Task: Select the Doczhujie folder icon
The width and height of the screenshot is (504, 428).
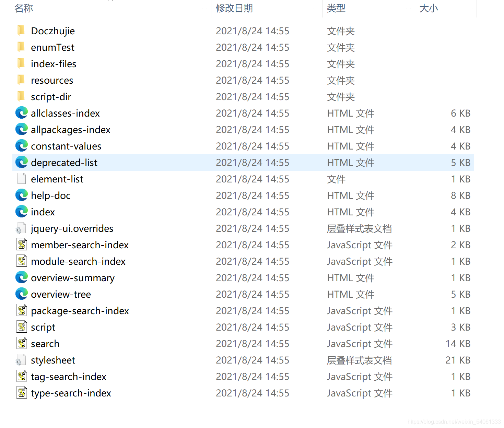Action: (21, 31)
